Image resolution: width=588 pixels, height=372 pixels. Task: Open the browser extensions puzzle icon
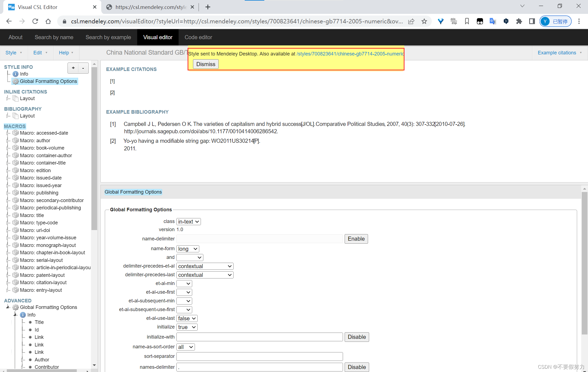[x=519, y=21]
